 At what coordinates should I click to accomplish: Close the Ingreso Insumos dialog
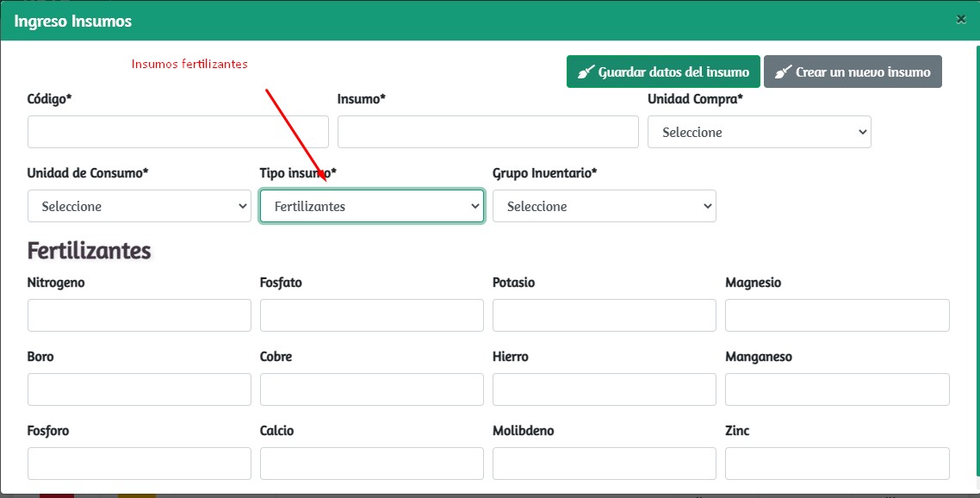(961, 19)
